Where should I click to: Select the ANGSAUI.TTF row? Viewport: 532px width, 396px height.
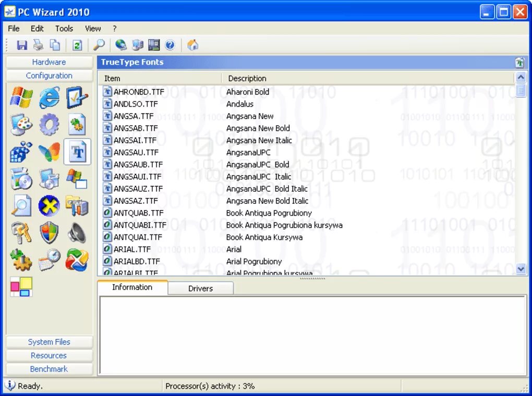(x=307, y=177)
